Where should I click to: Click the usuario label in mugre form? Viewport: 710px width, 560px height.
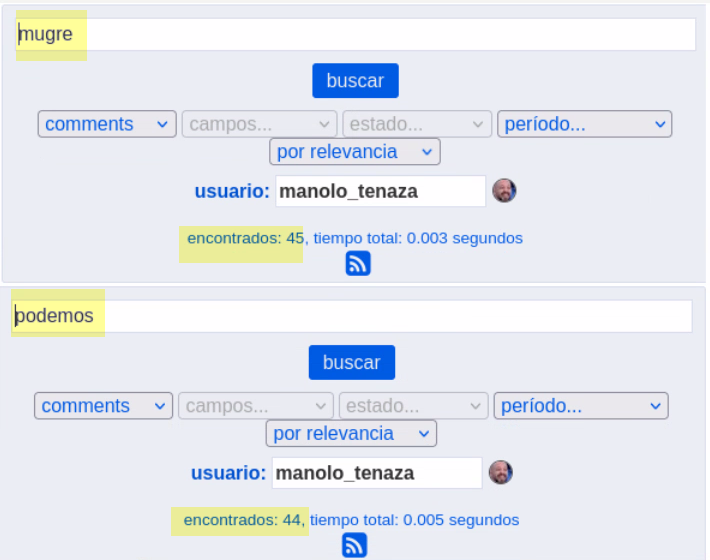click(232, 191)
